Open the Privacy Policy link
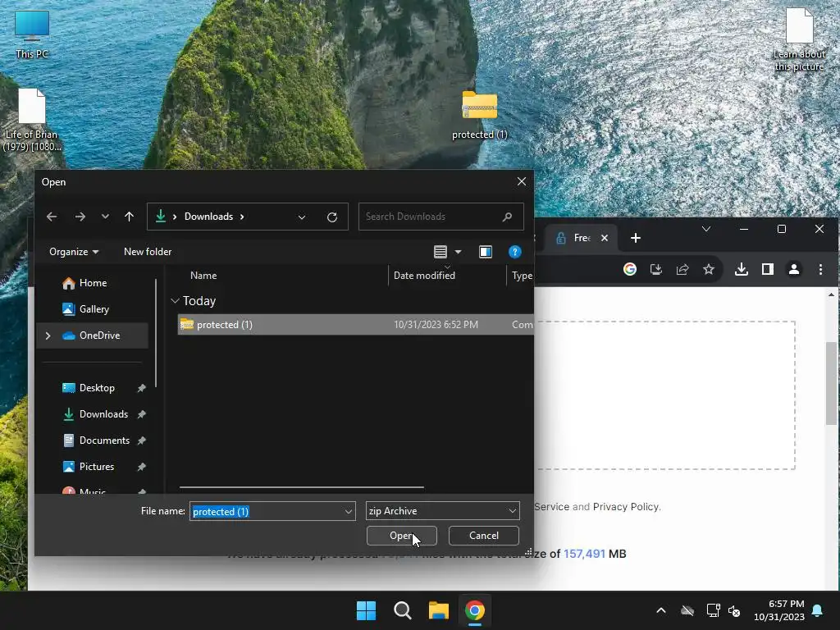This screenshot has height=630, width=840. tap(626, 507)
